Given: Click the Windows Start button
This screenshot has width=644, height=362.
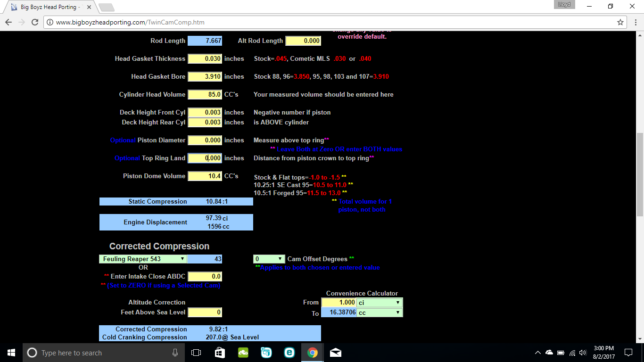Looking at the screenshot, I should pos(11,353).
